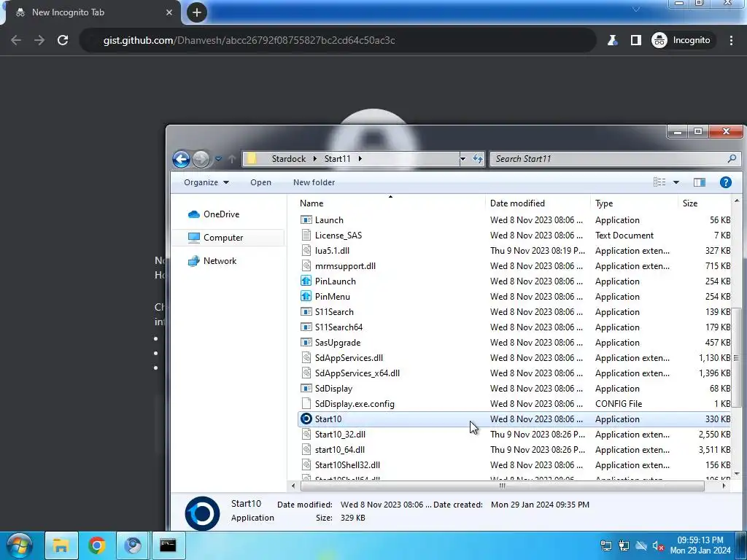Open File Explorer from taskbar
The image size is (747, 560).
pos(61,545)
